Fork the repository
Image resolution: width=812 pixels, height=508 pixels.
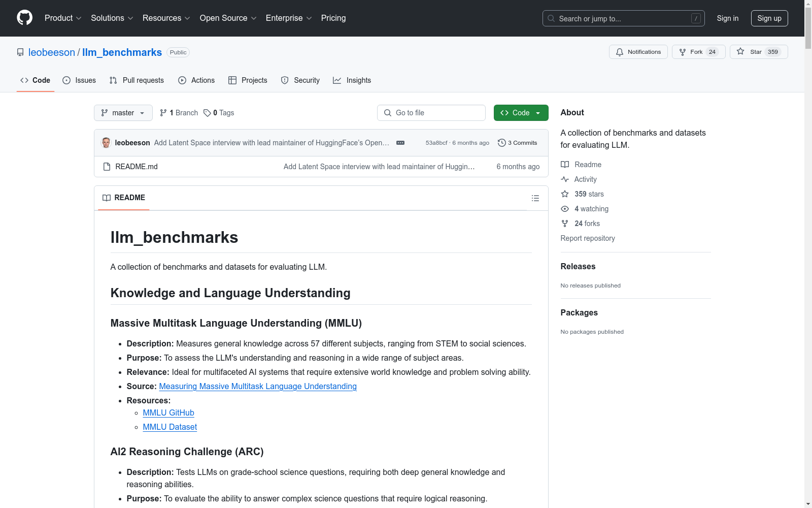pyautogui.click(x=699, y=52)
